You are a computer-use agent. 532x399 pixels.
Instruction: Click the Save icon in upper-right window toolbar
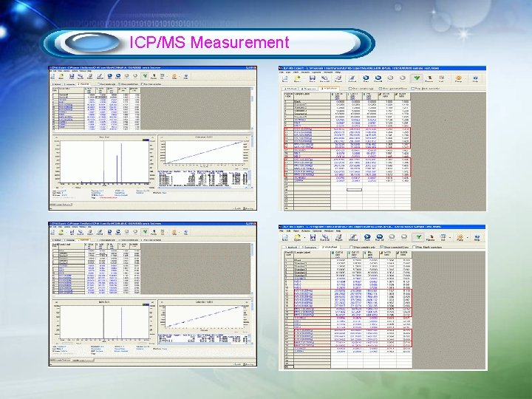313,79
